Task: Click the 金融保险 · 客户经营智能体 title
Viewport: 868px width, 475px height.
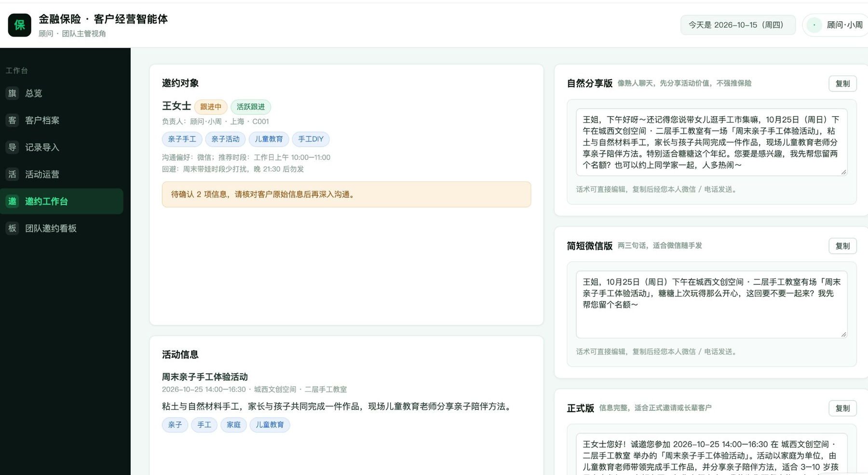Action: point(103,19)
